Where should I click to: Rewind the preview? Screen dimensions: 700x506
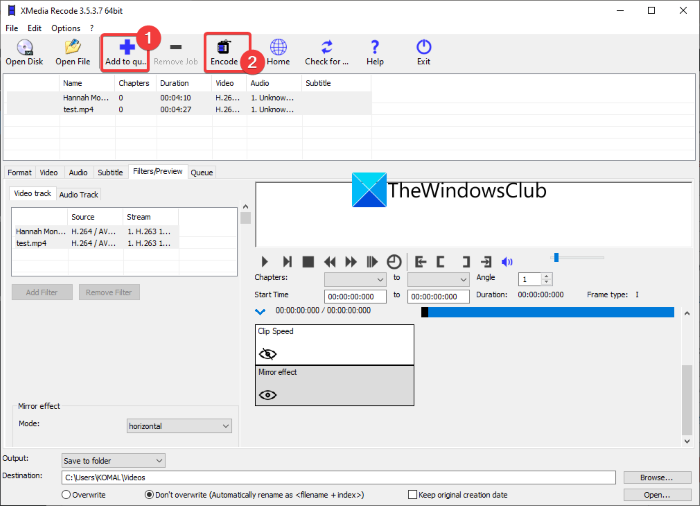[x=329, y=262]
